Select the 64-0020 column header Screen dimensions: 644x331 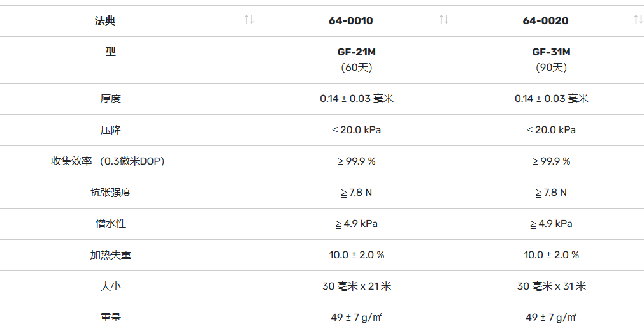pyautogui.click(x=545, y=21)
